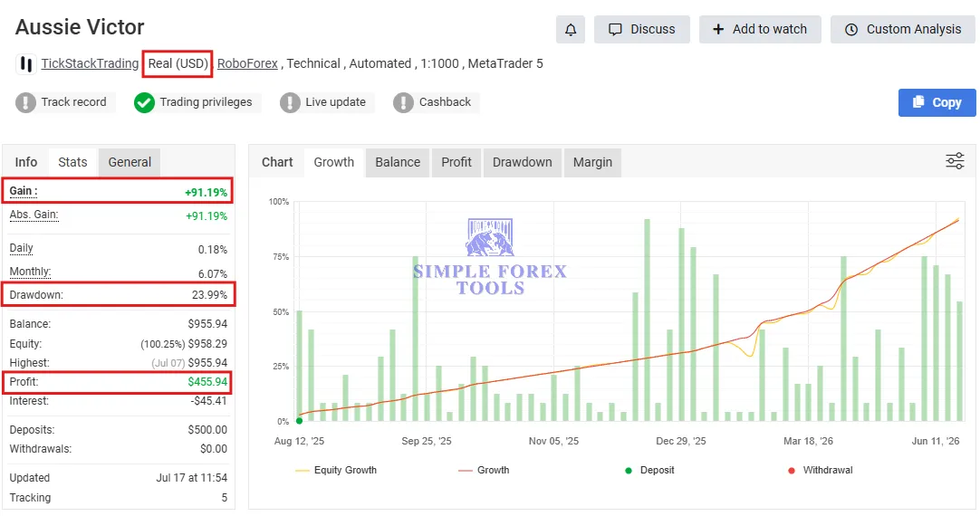Click the Abs. Gain label
Screen dimensions: 980x516
(x=34, y=215)
